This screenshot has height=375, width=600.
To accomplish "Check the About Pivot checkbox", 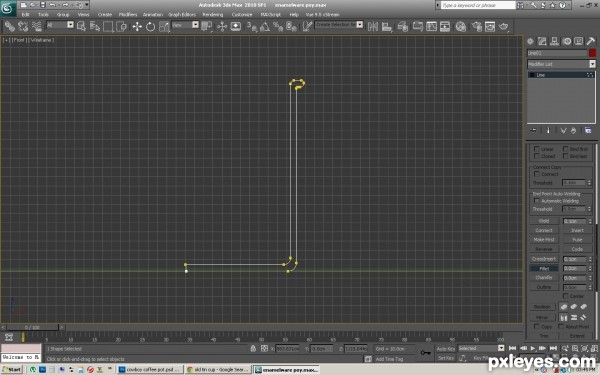I will click(x=561, y=326).
